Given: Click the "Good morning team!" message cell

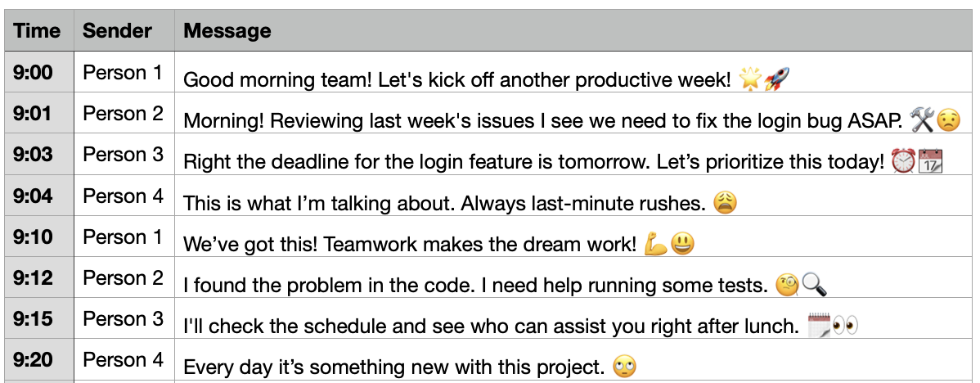Looking at the screenshot, I should pos(456,79).
